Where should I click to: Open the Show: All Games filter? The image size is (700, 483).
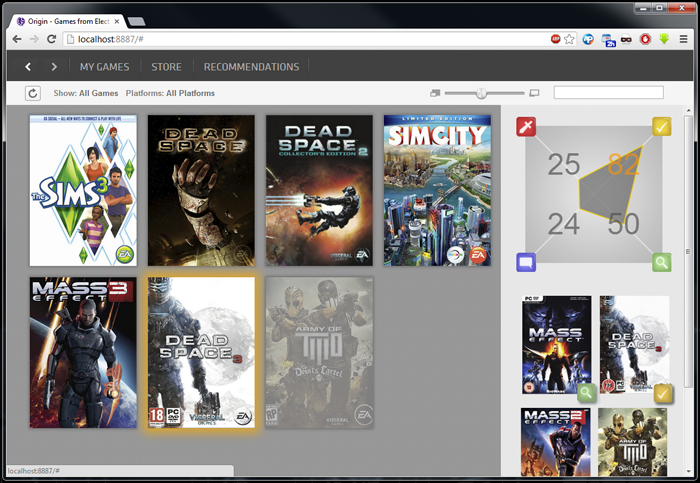click(86, 93)
